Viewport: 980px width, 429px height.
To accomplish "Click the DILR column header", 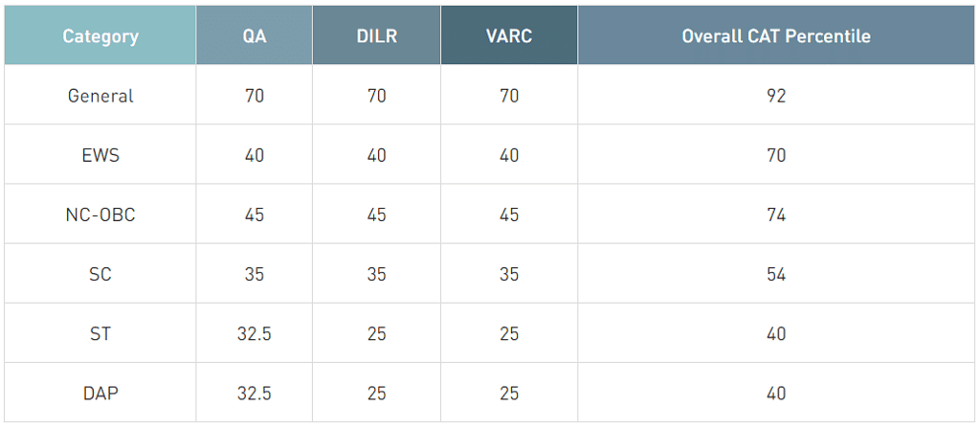I will [x=376, y=36].
